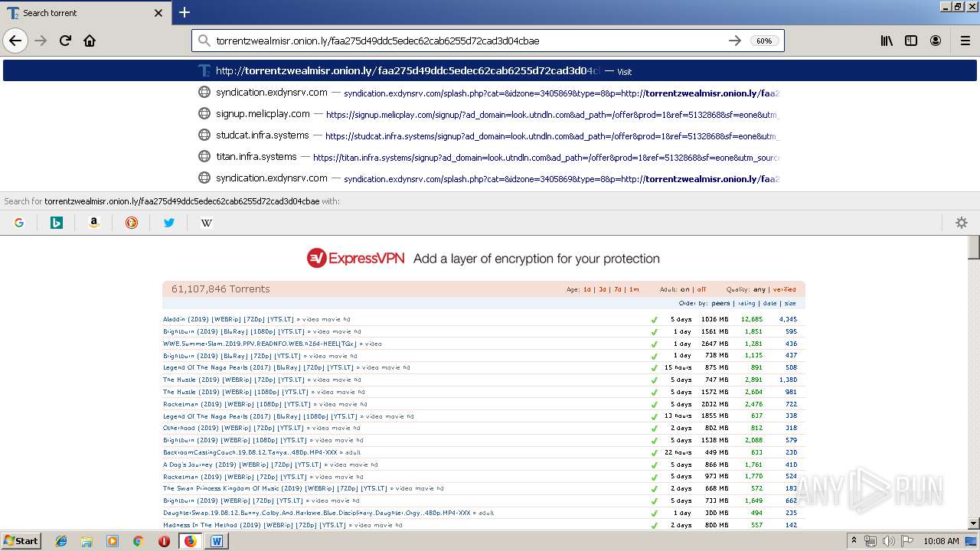Search with Wikipedia engine icon

tap(207, 223)
